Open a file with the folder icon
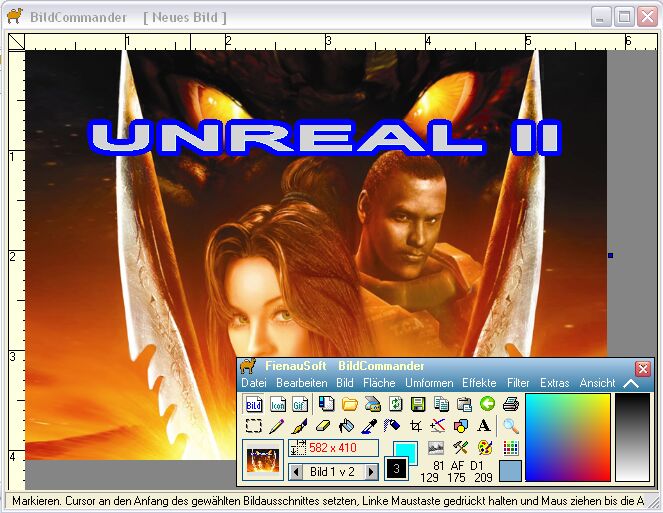Image resolution: width=663 pixels, height=513 pixels. [x=349, y=404]
